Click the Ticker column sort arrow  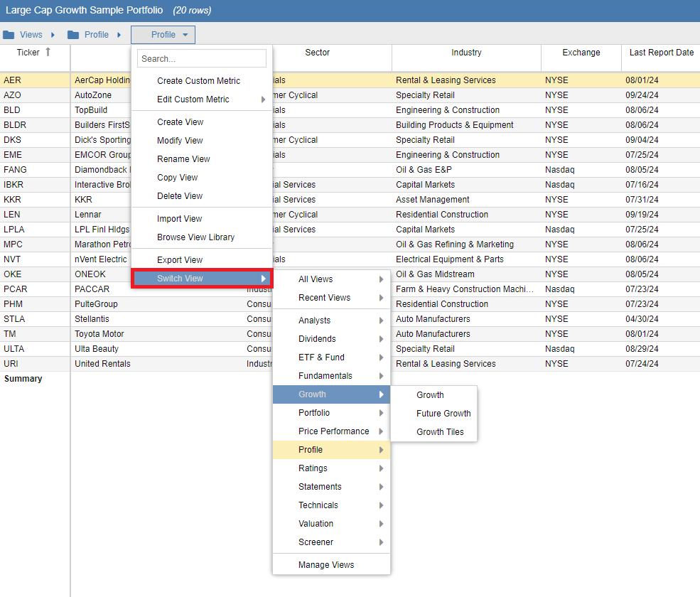(48, 53)
